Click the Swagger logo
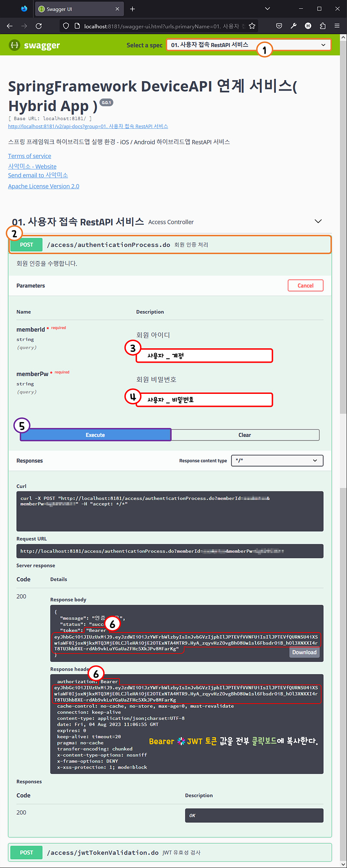 34,45
